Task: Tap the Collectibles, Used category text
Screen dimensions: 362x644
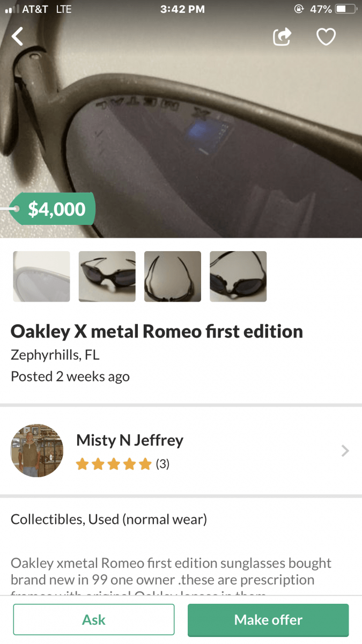Action: point(108,519)
